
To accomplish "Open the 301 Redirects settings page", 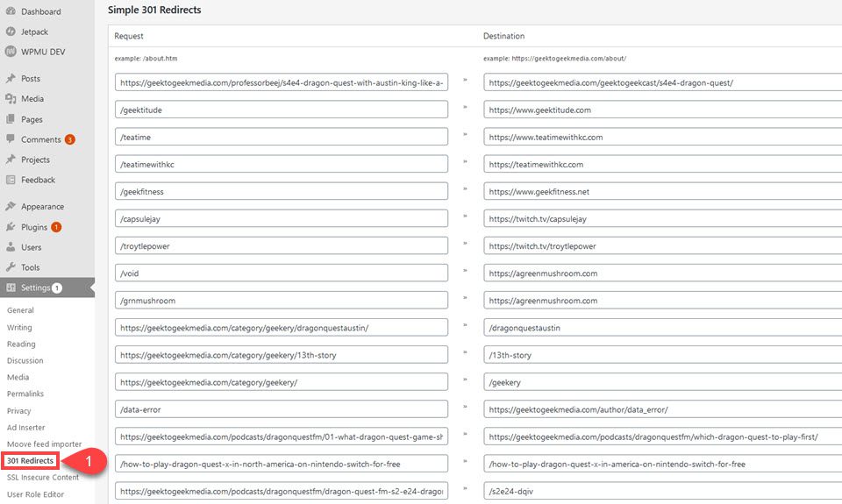I will tap(30, 460).
